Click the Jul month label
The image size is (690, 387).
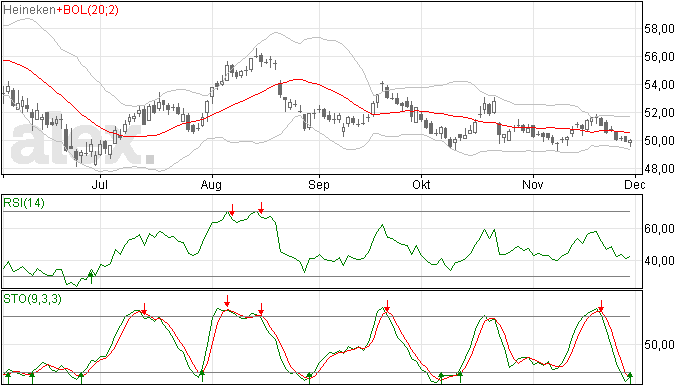[x=99, y=184]
